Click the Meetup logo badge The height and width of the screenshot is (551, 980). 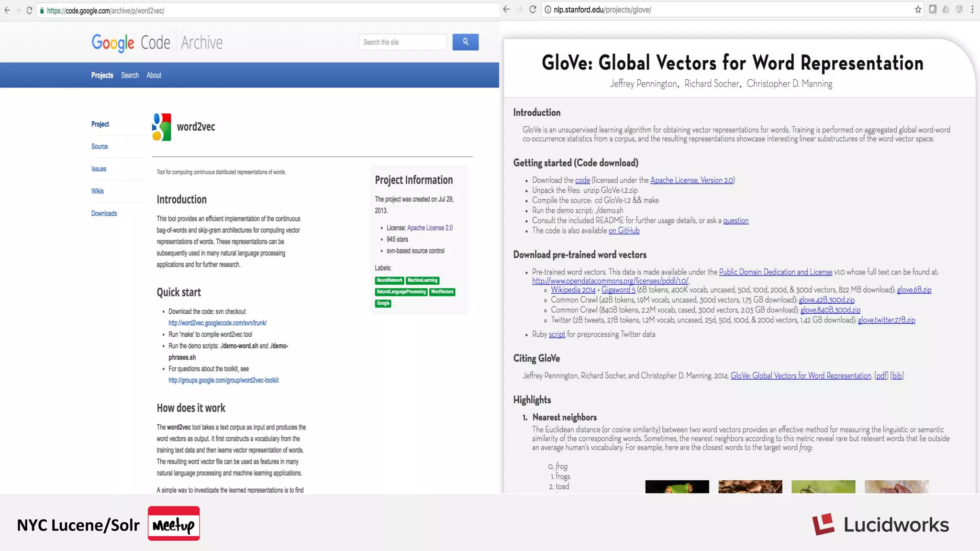point(174,524)
